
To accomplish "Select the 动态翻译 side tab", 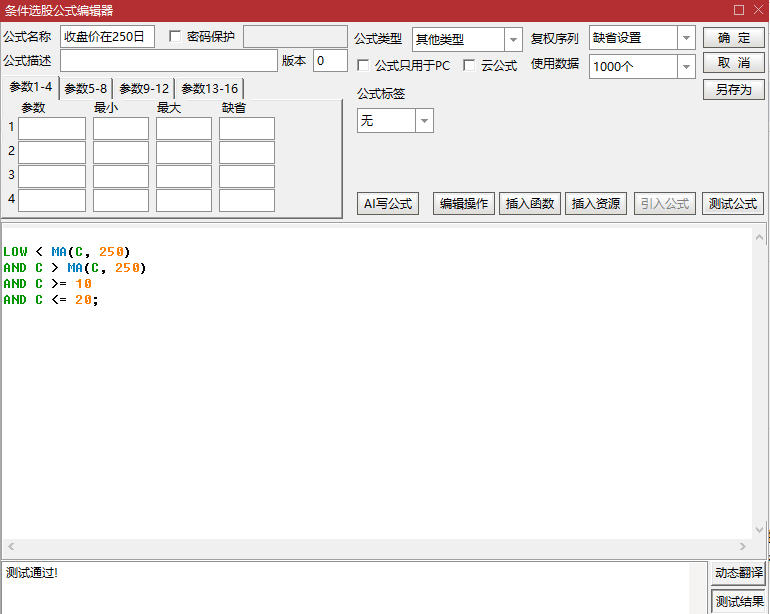I will [739, 573].
